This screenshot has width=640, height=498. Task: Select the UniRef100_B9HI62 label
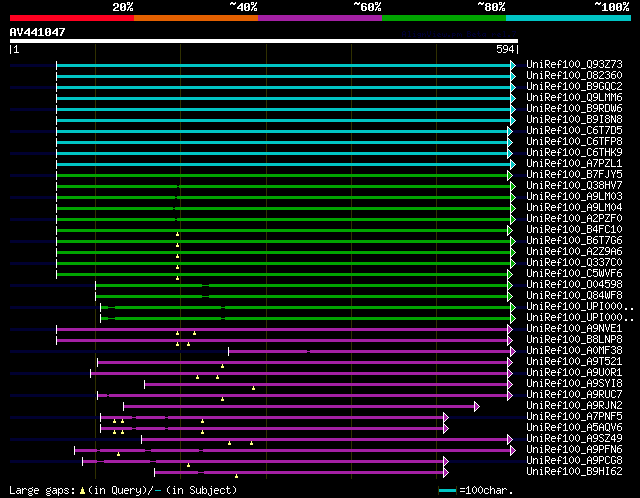(574, 472)
